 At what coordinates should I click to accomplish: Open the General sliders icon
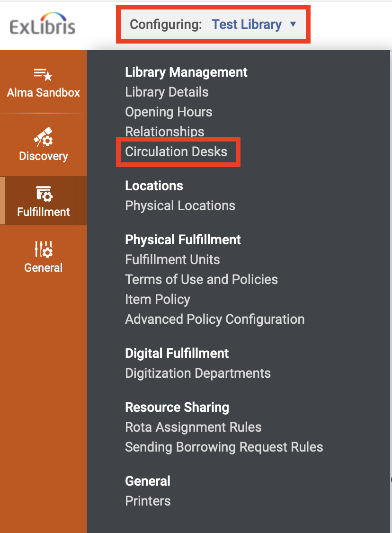(44, 249)
